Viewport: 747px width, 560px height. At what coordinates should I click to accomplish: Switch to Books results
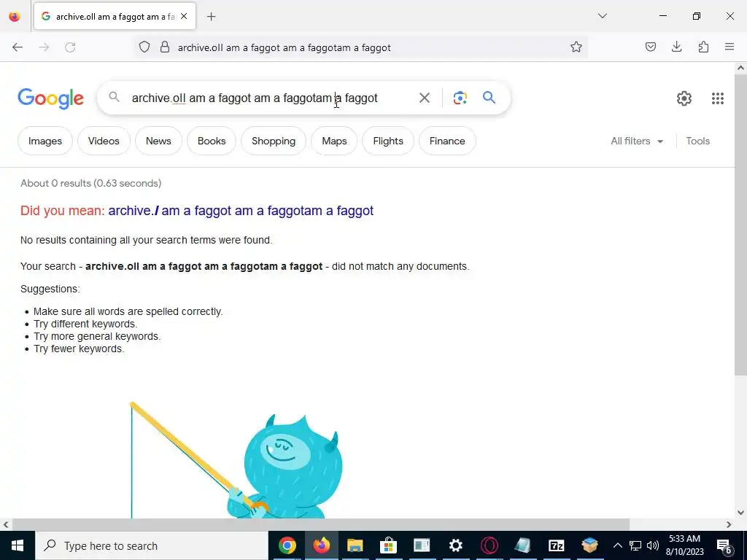[212, 141]
